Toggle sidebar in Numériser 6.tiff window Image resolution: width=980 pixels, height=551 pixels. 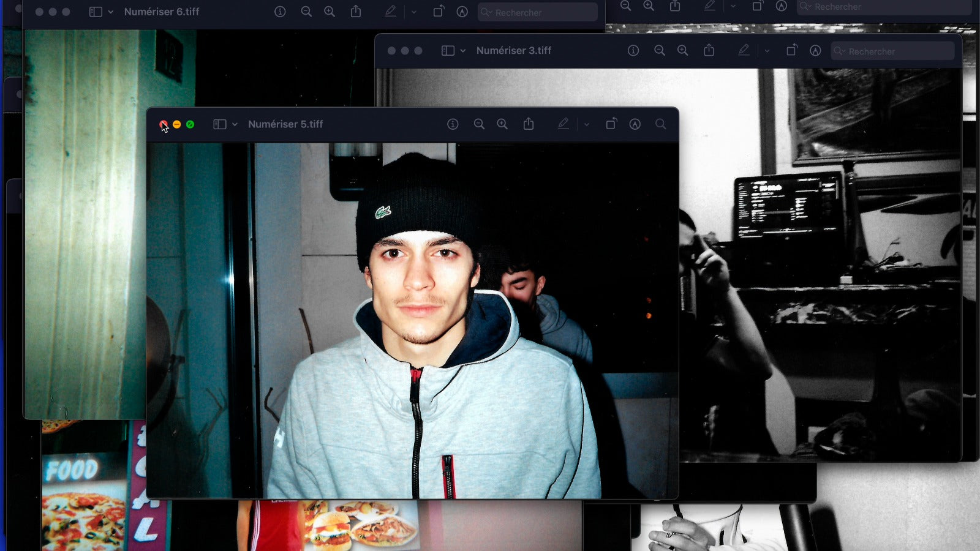pos(96,12)
